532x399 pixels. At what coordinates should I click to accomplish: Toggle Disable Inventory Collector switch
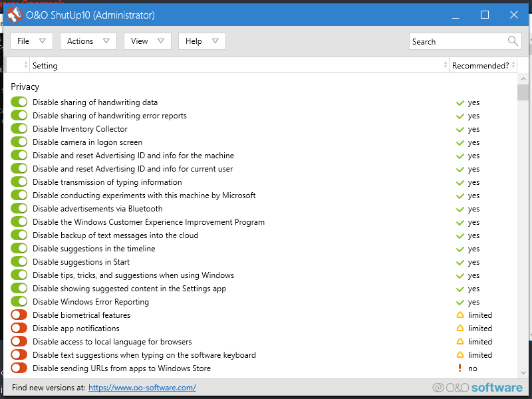[x=19, y=128]
